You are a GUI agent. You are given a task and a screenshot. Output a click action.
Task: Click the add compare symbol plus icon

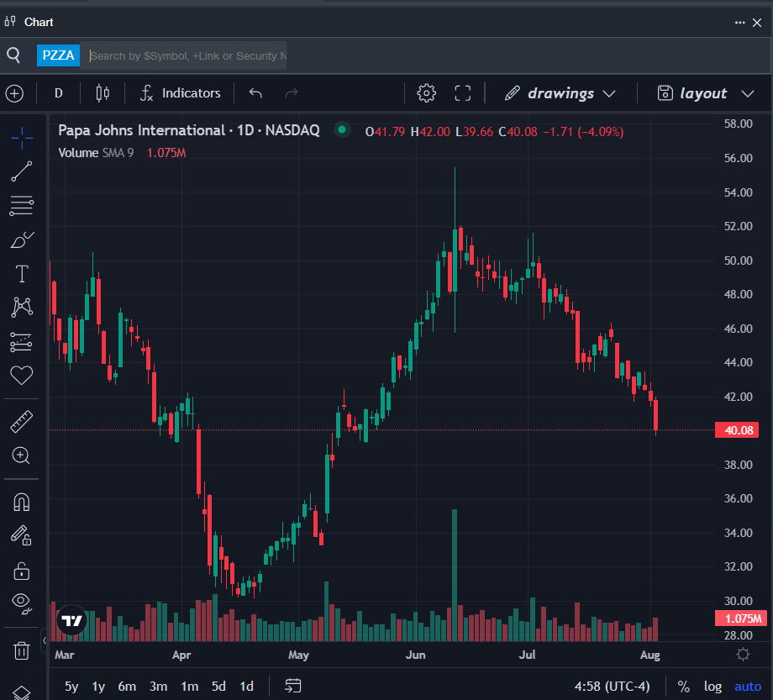pos(14,93)
